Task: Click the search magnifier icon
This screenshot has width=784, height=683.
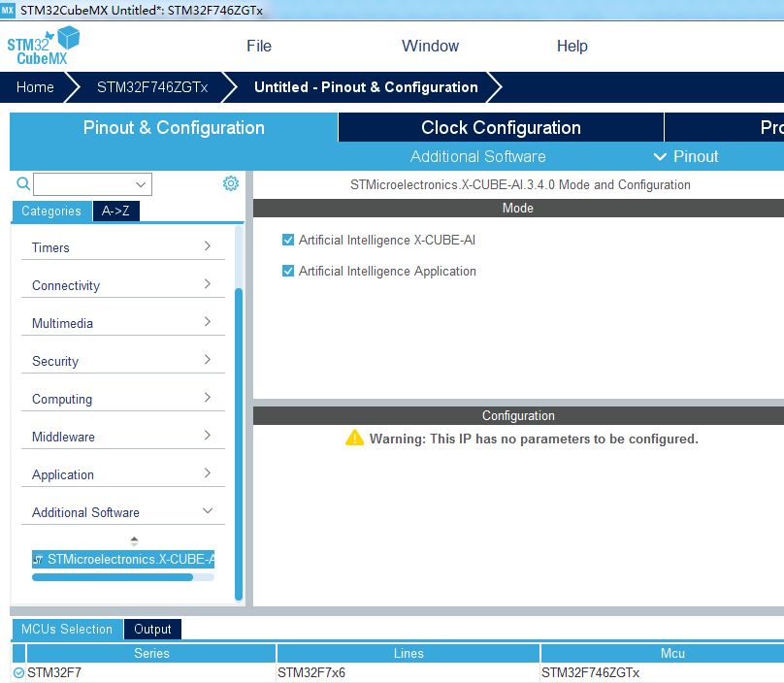Action: (x=23, y=183)
